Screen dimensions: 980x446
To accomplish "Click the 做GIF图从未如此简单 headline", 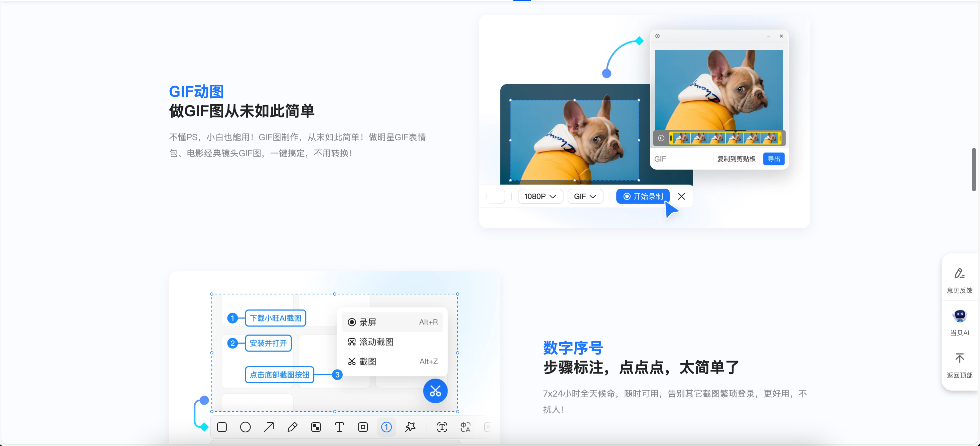I will pyautogui.click(x=241, y=111).
